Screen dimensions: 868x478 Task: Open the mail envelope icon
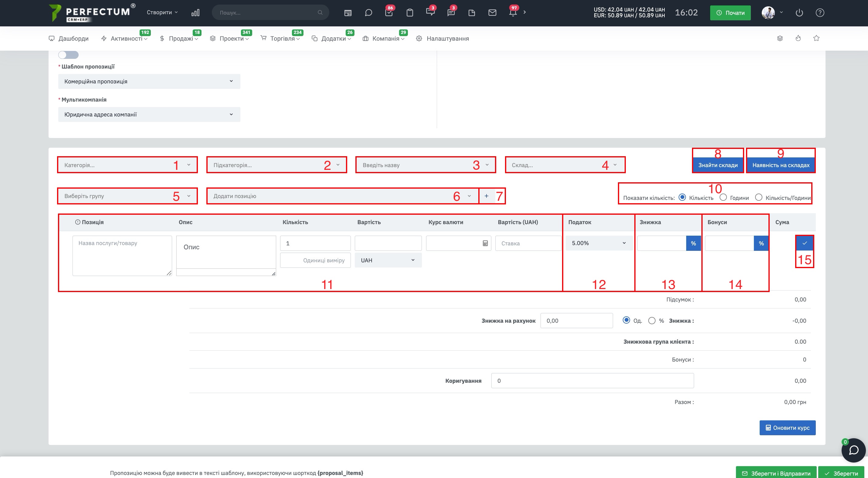[x=492, y=13]
